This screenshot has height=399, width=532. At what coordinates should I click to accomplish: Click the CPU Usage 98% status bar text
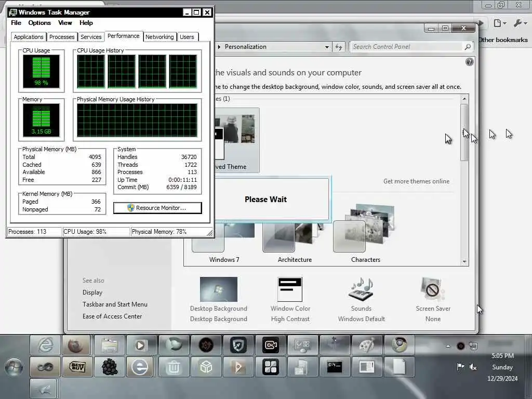pyautogui.click(x=85, y=232)
